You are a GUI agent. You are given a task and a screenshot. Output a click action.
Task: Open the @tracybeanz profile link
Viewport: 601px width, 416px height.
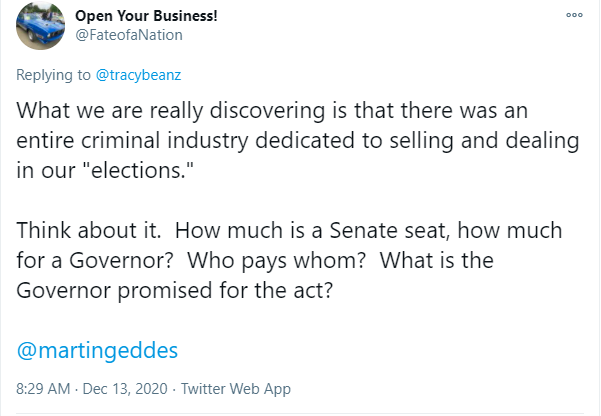[x=138, y=75]
